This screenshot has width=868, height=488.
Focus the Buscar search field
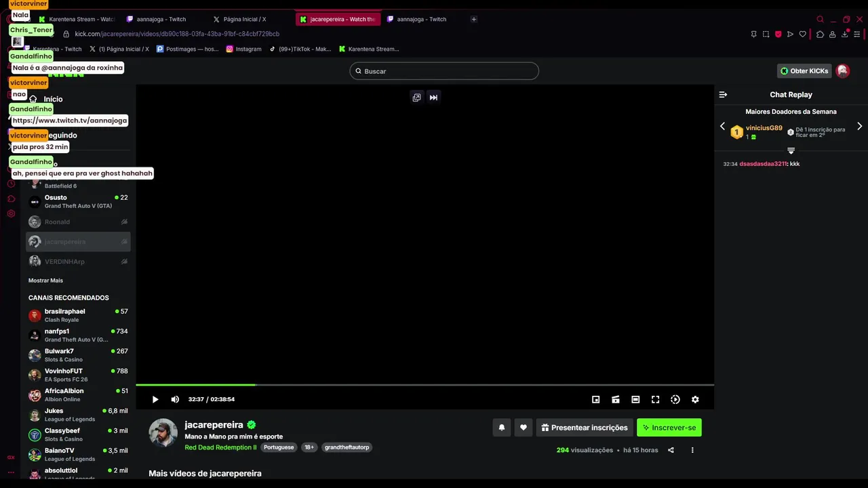coord(444,71)
